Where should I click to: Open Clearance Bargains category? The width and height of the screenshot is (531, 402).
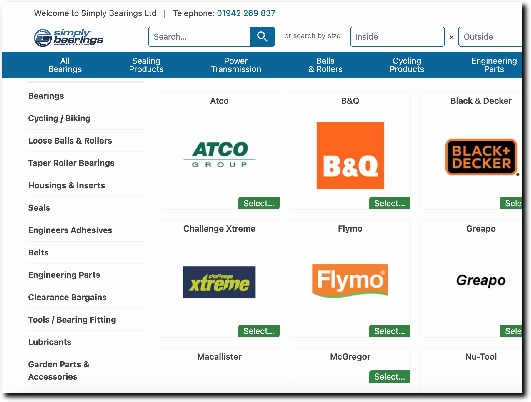click(67, 297)
